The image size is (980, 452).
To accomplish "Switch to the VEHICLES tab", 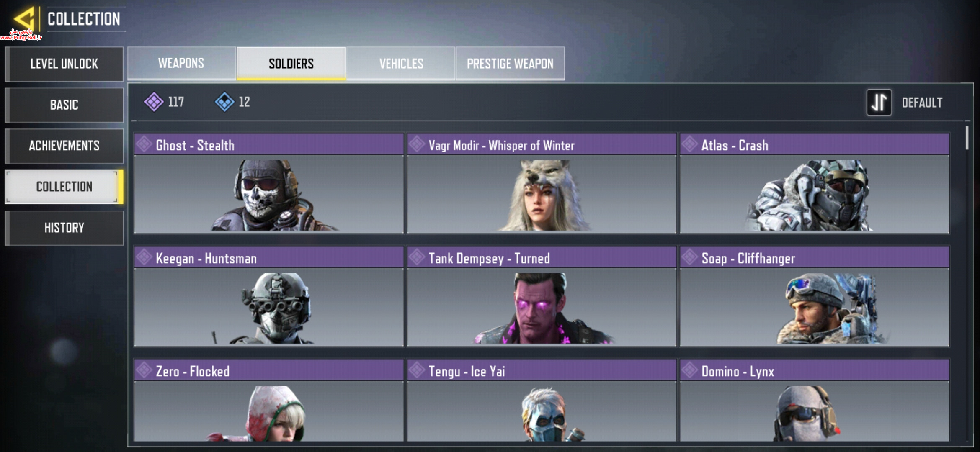I will (401, 63).
